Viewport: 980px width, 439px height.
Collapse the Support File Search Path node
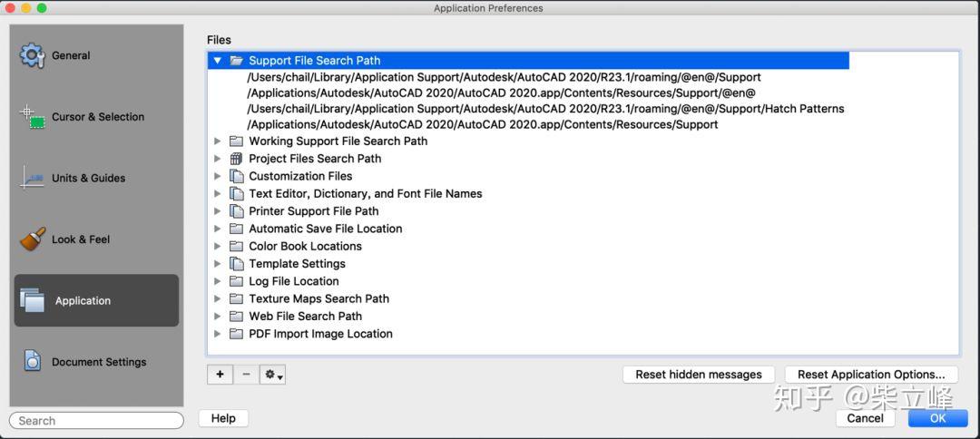pos(218,61)
